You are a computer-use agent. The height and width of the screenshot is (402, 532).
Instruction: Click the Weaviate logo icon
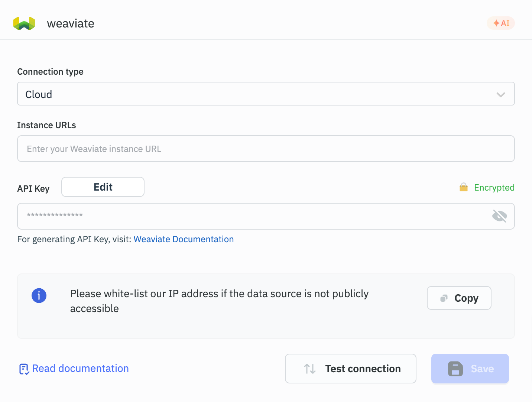(24, 23)
